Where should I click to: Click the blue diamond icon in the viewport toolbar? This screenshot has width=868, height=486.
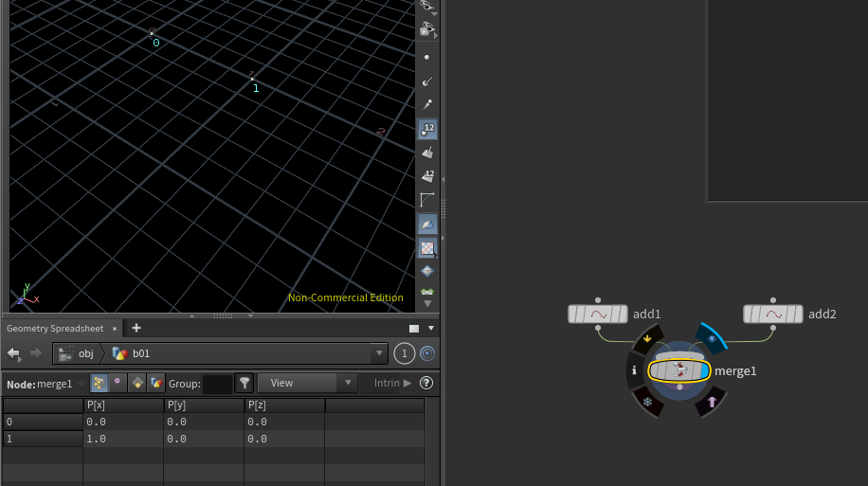[x=426, y=271]
